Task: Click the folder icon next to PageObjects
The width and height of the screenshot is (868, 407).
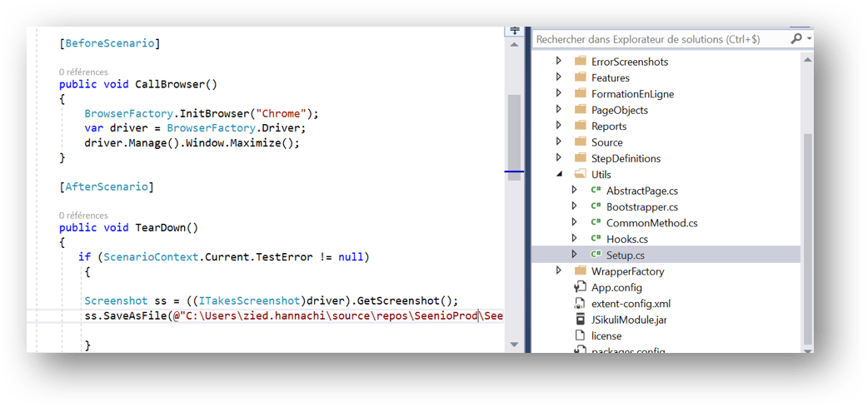Action: point(581,110)
